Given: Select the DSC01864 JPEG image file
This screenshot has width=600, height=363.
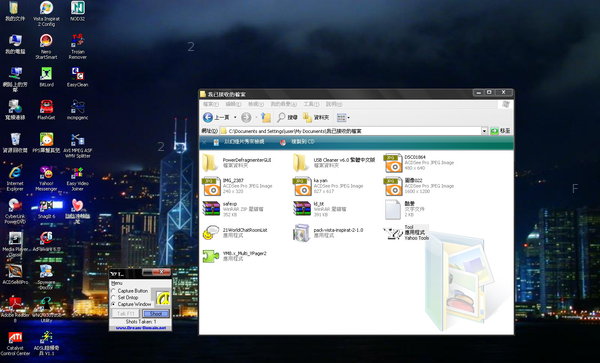Looking at the screenshot, I should coord(419,163).
